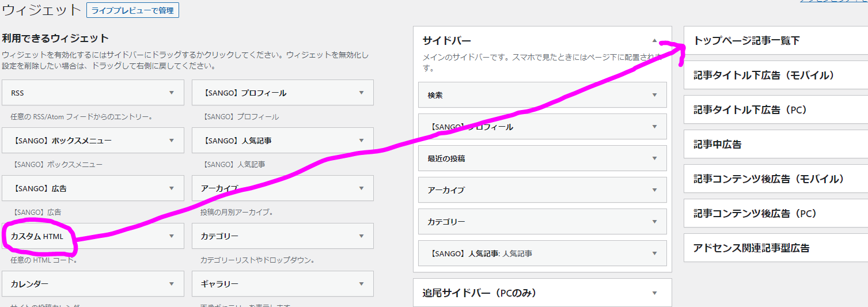This screenshot has width=868, height=307.
Task: Click the ライブプレビューで管理 button
Action: tap(132, 10)
